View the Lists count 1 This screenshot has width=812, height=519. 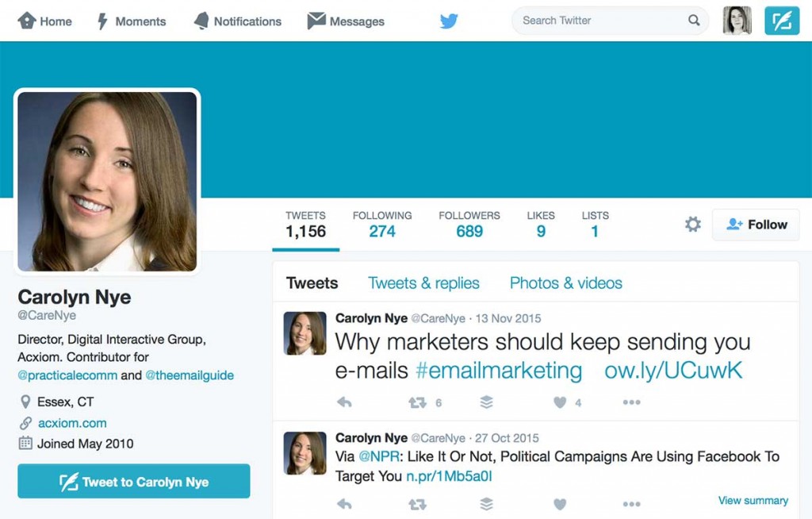(595, 225)
